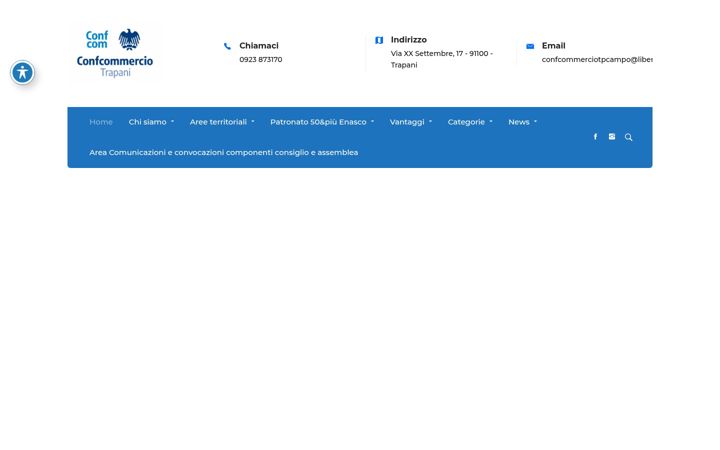Click the confcommerciotpcampo email address
The width and height of the screenshot is (720, 450).
597,60
